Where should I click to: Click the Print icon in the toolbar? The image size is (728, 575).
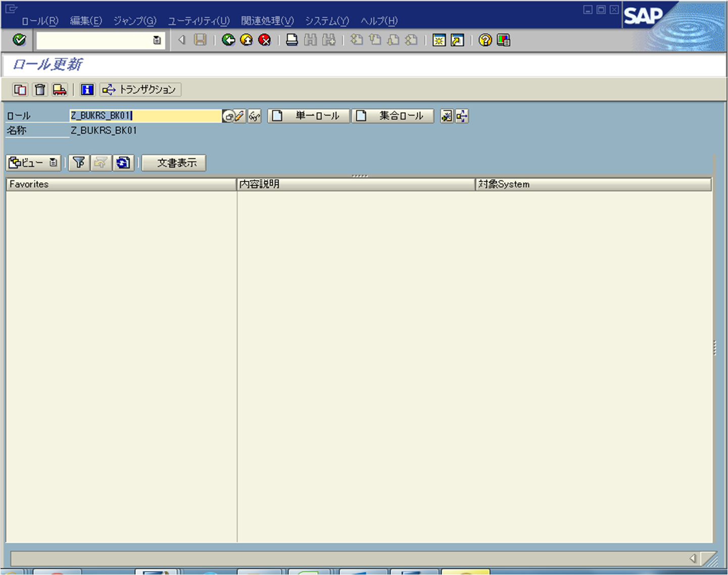292,40
